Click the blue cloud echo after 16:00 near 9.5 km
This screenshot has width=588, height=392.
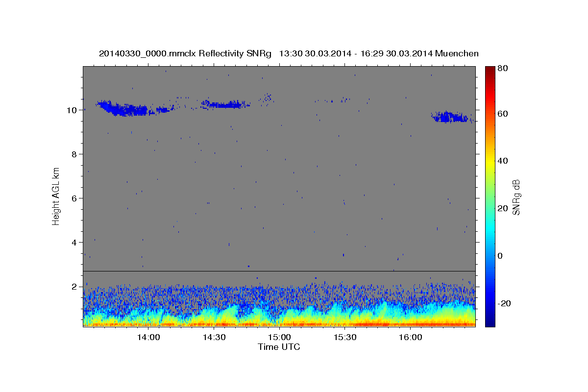click(451, 117)
